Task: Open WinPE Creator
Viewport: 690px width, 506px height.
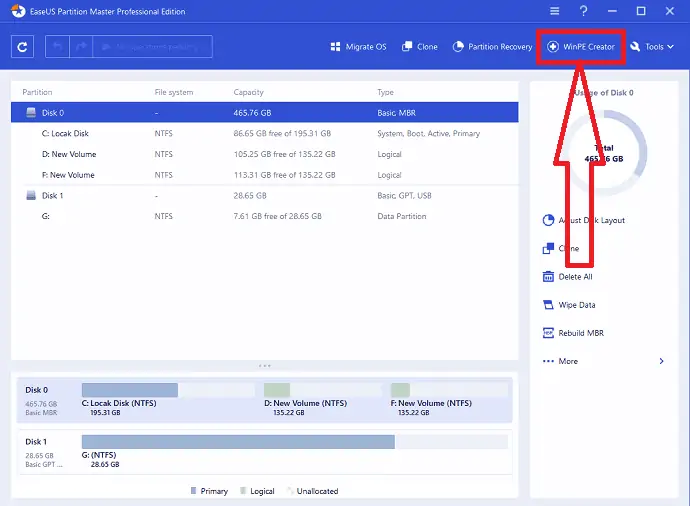Action: 581,47
